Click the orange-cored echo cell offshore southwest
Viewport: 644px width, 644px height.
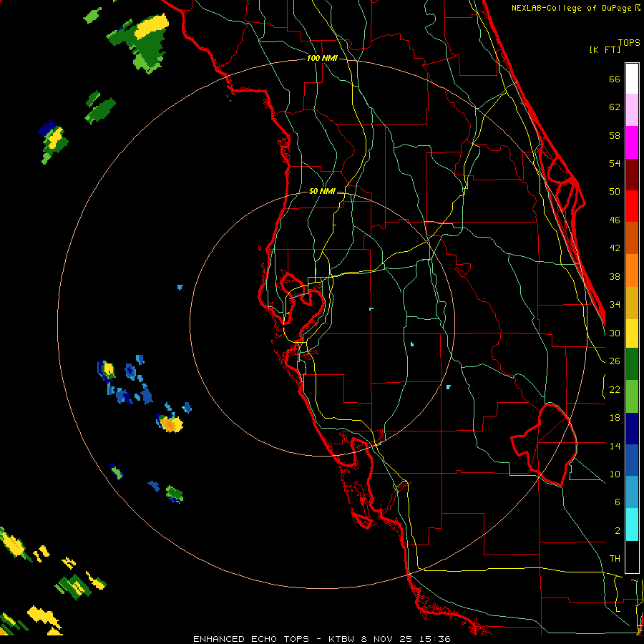click(x=170, y=424)
